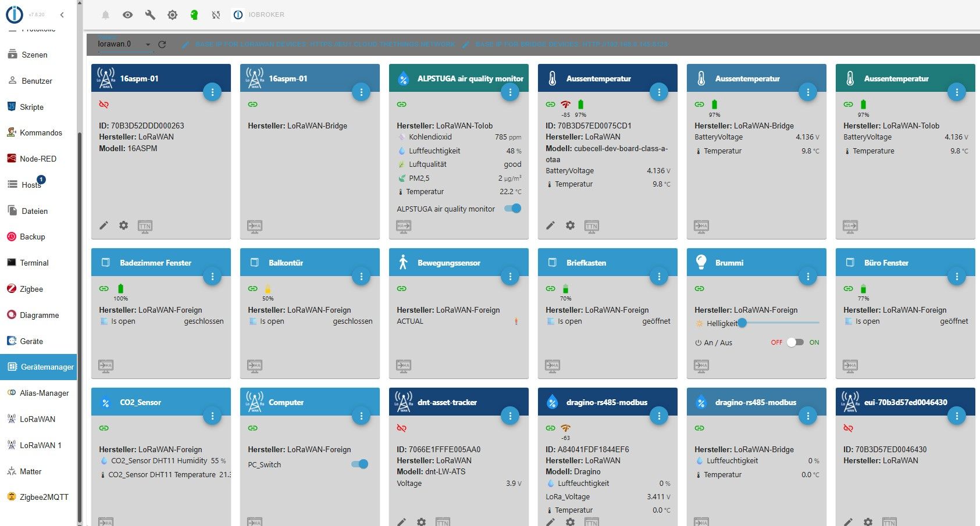The image size is (980, 526).
Task: Collapse the sidebar with the left chevron
Action: click(62, 15)
